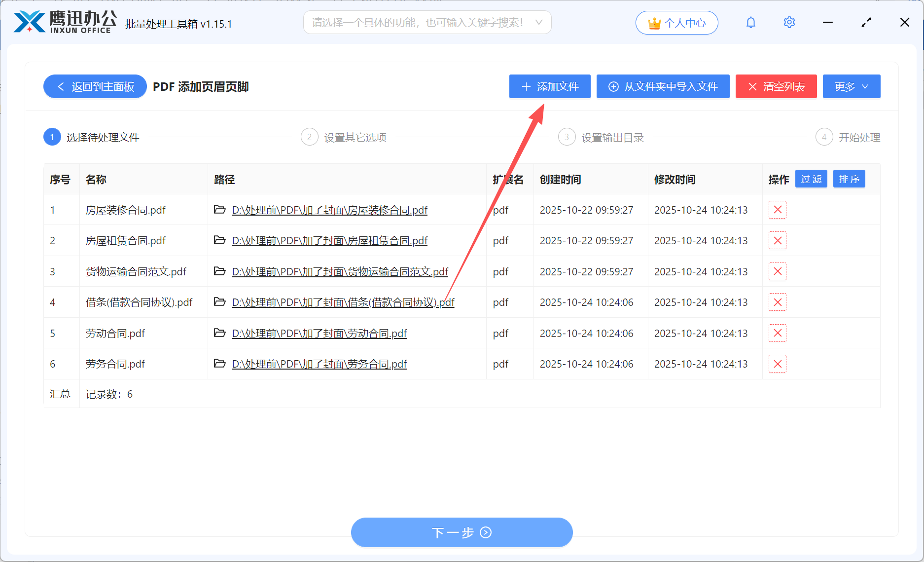Open folder icon for 货物运输合同范文.pdf path

219,271
